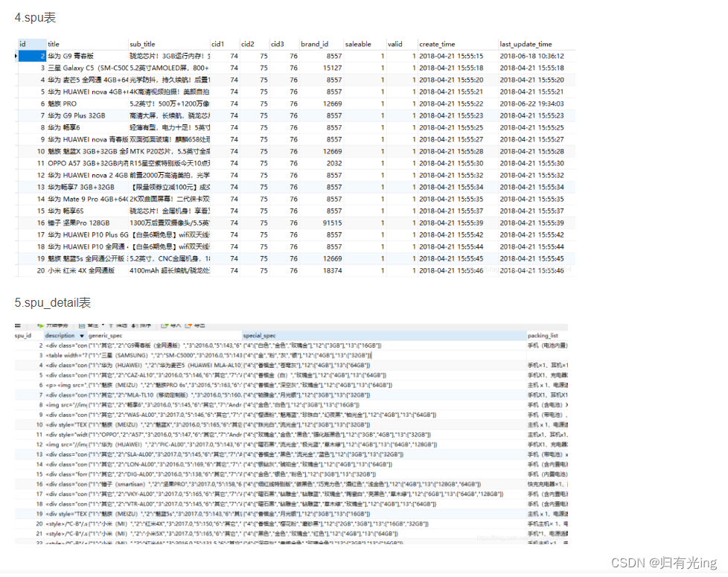Click the cid3 column header
This screenshot has height=577, width=728.
pos(284,44)
